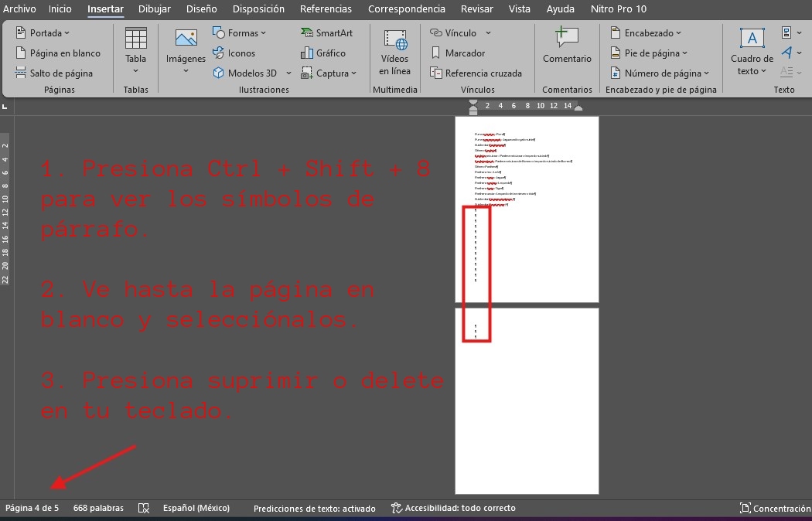
Task: Click the 668 palabras word count
Action: click(x=98, y=508)
